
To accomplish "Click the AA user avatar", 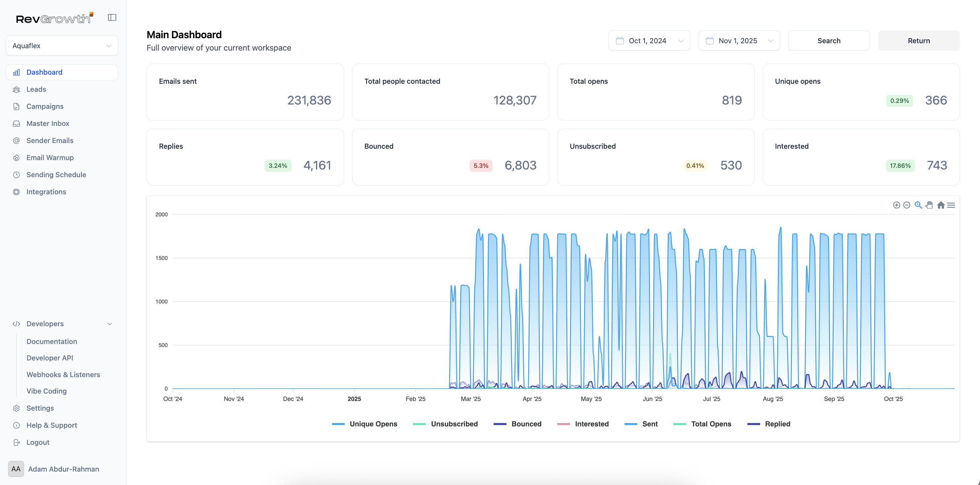I will click(x=16, y=469).
